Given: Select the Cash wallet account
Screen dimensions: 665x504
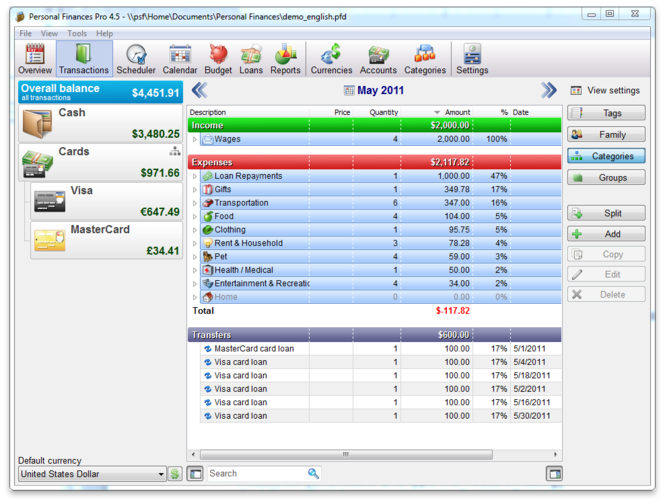Looking at the screenshot, I should pyautogui.click(x=101, y=123).
